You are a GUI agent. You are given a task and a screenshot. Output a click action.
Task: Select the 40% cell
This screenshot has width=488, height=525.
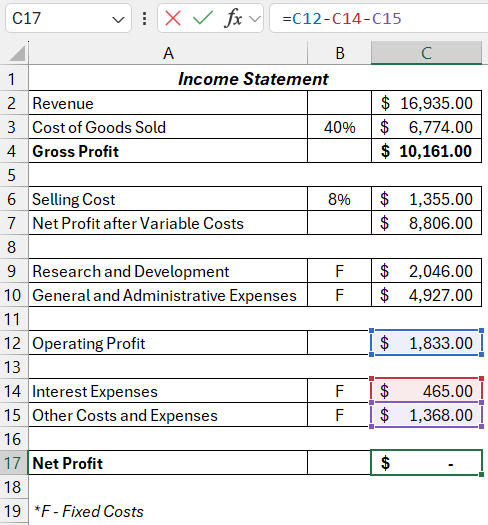coord(339,127)
